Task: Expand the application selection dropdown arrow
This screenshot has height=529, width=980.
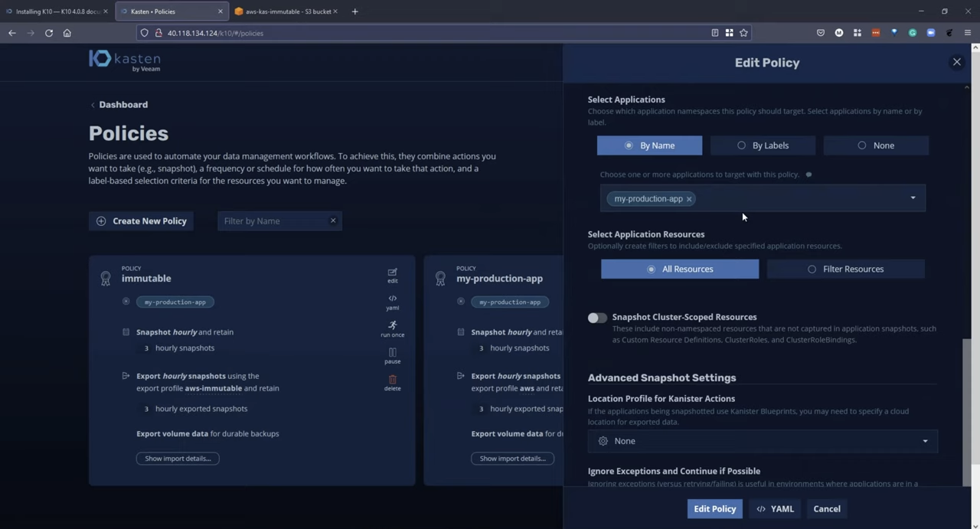Action: tap(913, 198)
